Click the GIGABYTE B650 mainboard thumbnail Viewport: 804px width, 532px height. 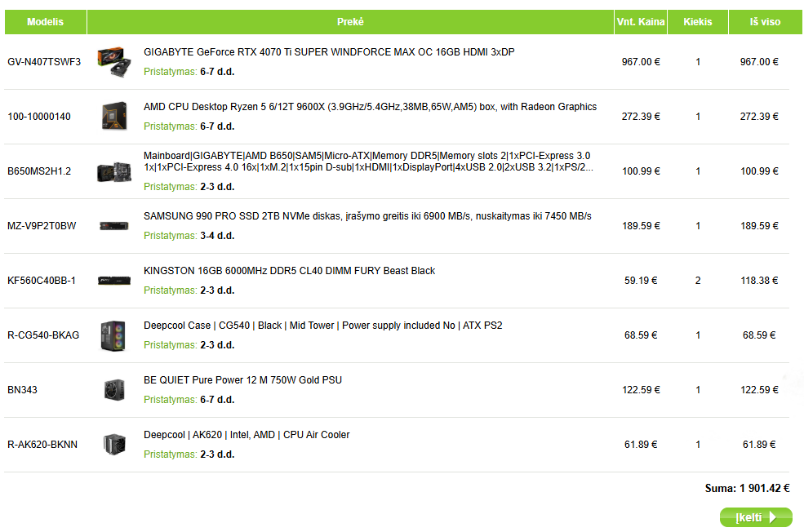point(113,171)
